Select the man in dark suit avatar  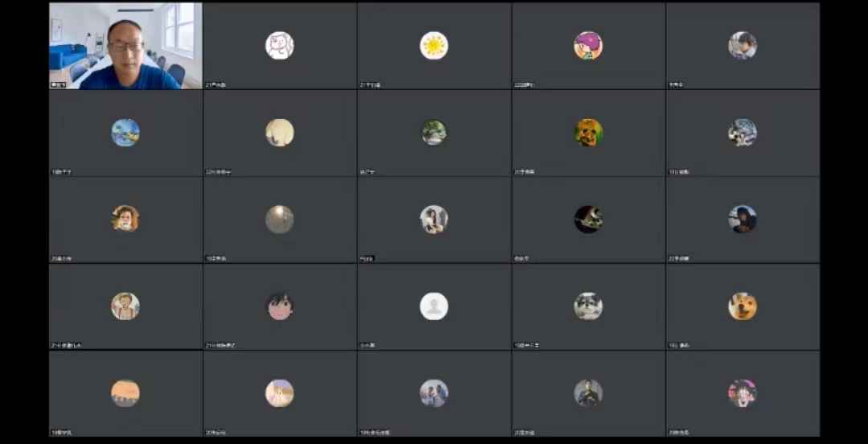tap(588, 393)
